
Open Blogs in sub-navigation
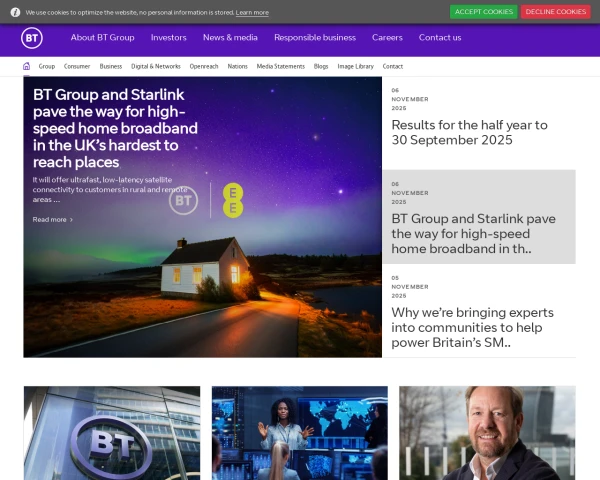point(321,66)
